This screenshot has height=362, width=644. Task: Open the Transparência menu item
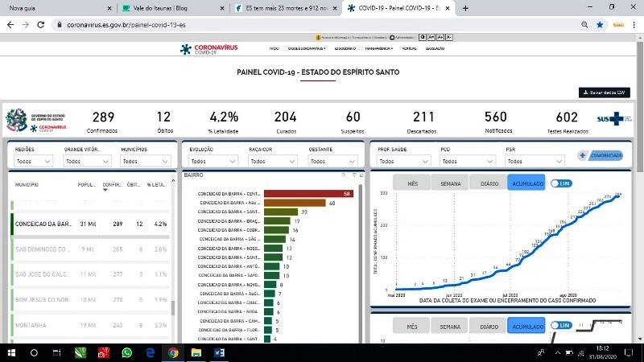pos(378,48)
